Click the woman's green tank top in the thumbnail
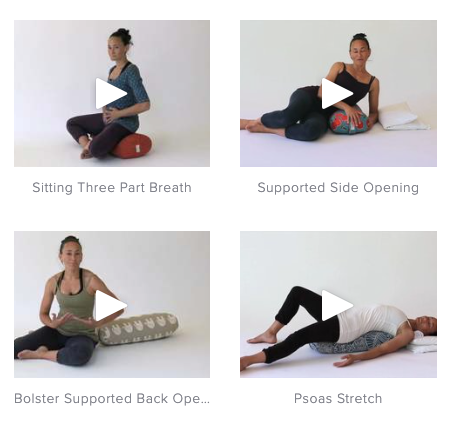The height and width of the screenshot is (422, 450). click(x=76, y=304)
